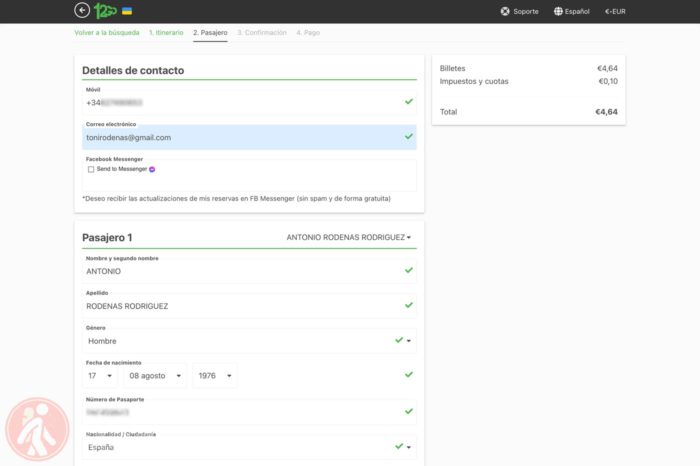Open the 12Go logo home link
This screenshot has width=700, height=466.
(105, 11)
